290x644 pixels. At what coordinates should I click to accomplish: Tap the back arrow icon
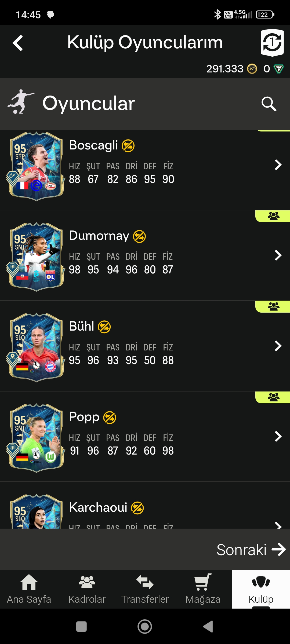click(18, 43)
